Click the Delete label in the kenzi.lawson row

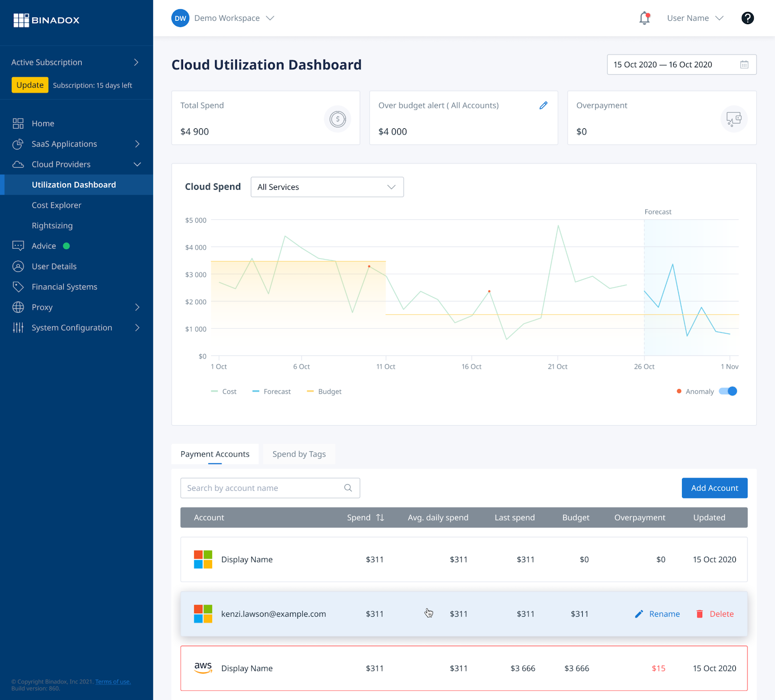(x=721, y=614)
